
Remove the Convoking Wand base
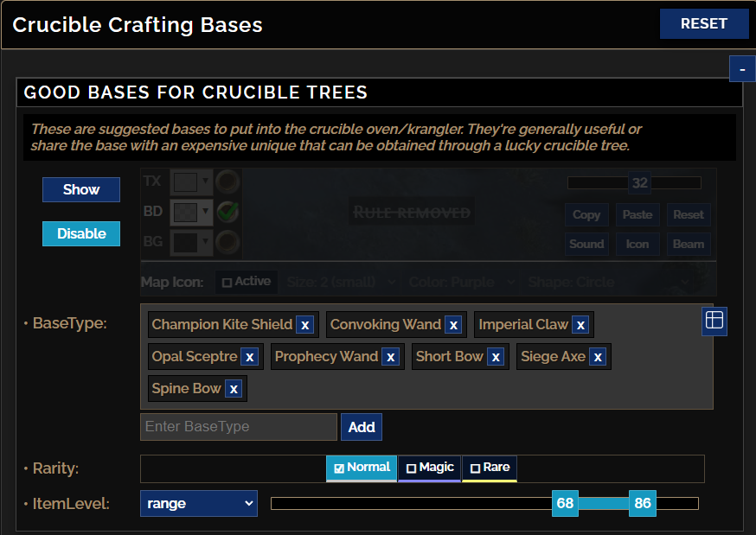pos(453,325)
